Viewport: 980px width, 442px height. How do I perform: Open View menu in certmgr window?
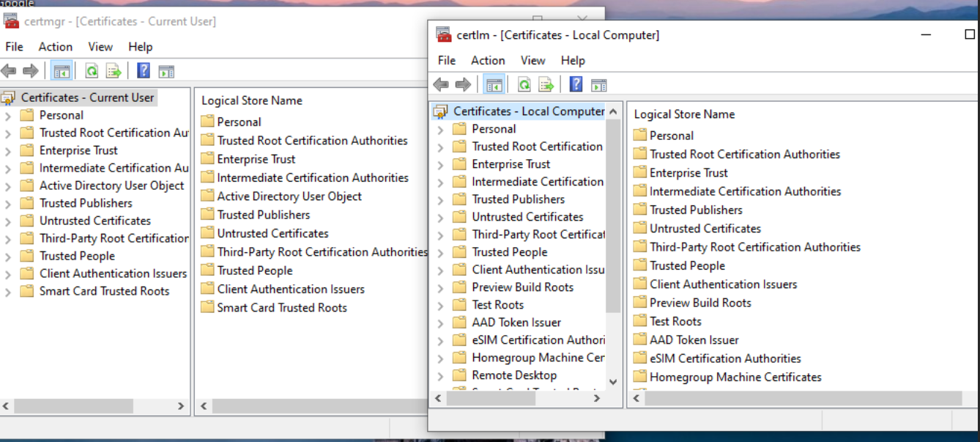point(100,47)
